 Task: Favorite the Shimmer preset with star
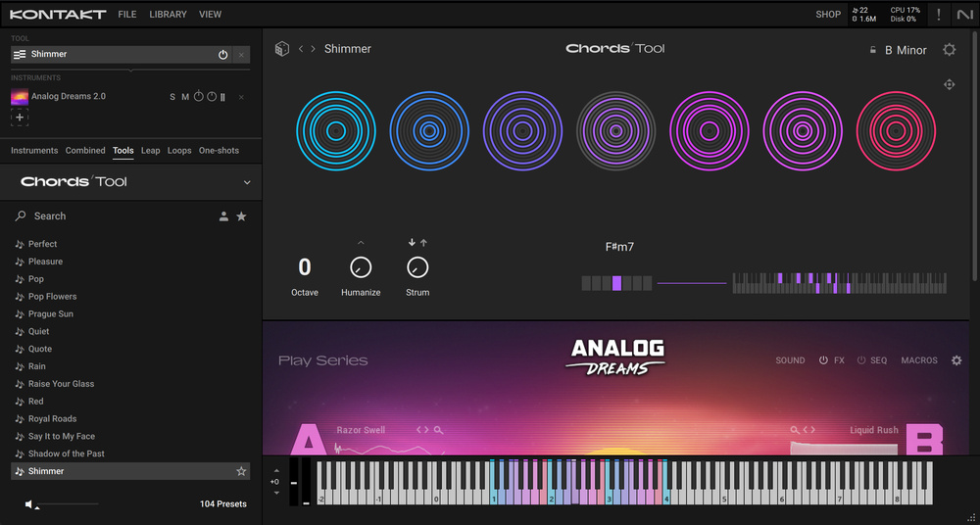point(241,471)
